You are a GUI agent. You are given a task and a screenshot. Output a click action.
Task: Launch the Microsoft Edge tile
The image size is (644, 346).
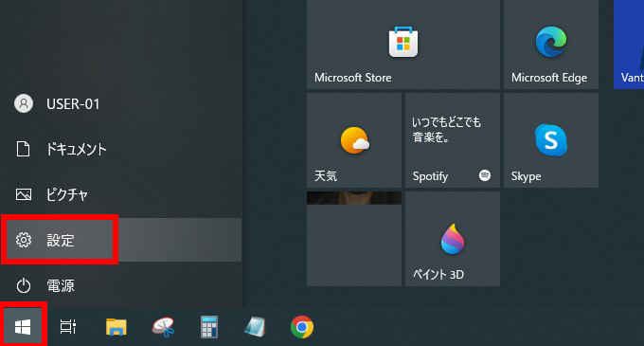click(551, 45)
